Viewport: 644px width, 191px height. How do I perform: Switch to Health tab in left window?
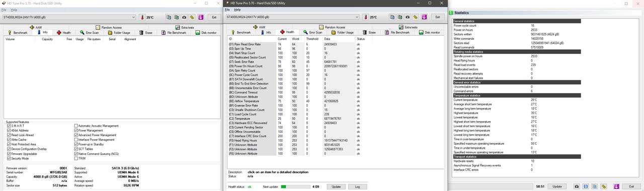point(63,32)
